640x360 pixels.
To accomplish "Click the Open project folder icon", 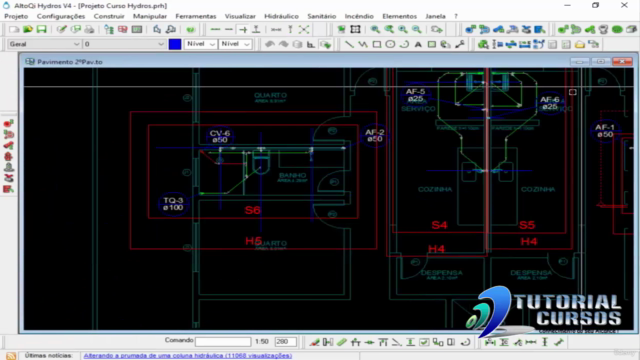I will click(28, 29).
